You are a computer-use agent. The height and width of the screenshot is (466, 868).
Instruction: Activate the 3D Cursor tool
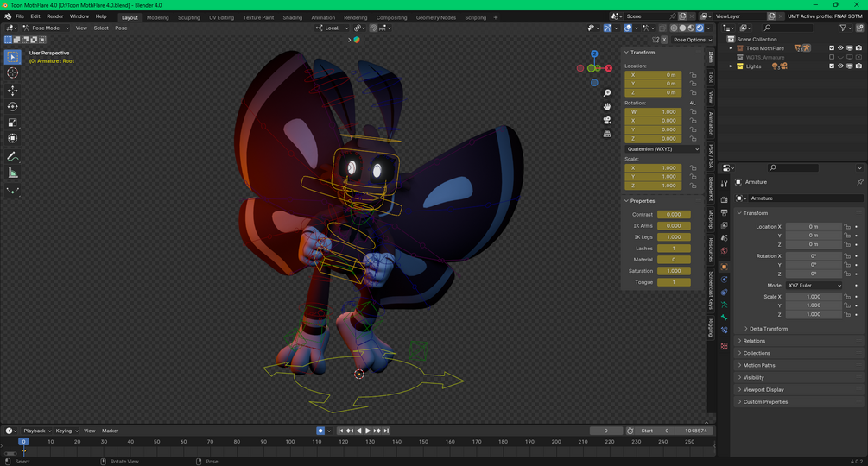tap(13, 73)
